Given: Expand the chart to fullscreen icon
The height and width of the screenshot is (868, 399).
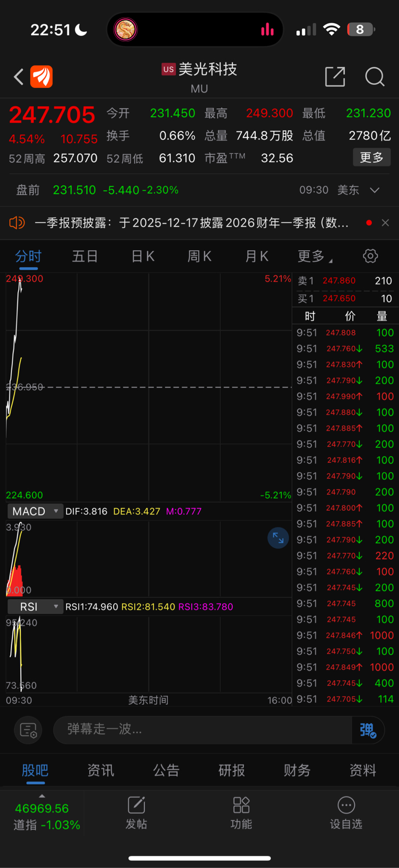Looking at the screenshot, I should tap(278, 538).
